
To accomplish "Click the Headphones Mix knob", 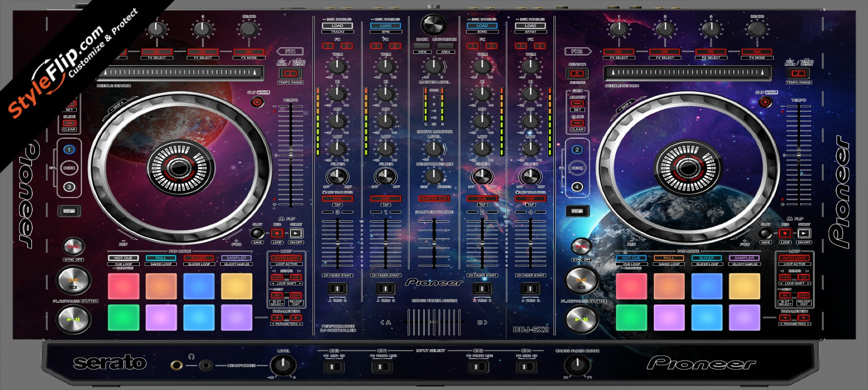I will [x=434, y=176].
